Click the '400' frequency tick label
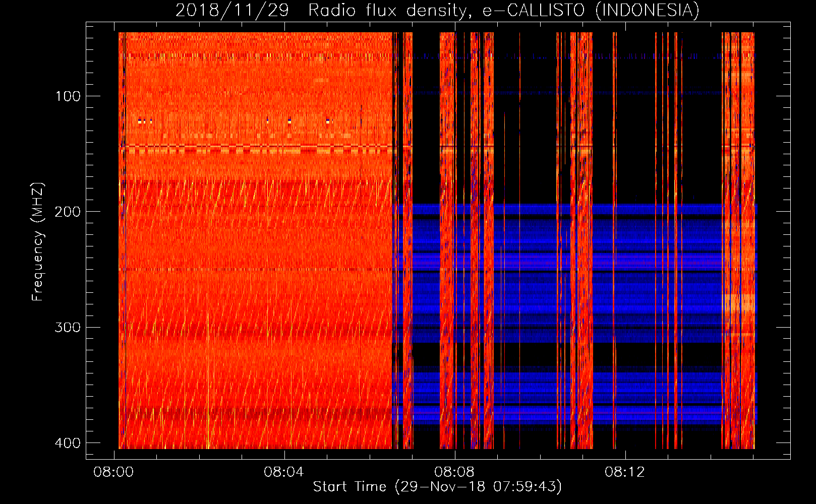 (x=68, y=443)
